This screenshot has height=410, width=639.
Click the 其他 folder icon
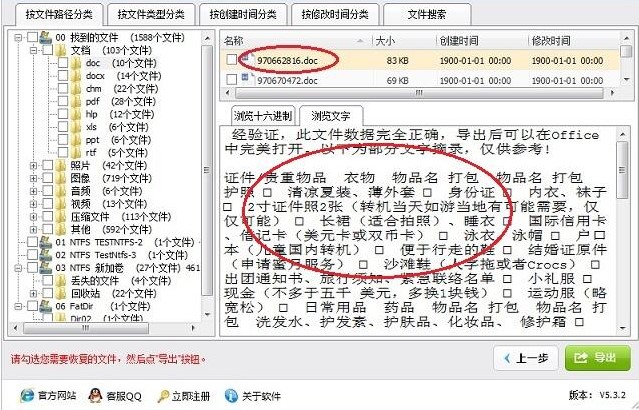[x=61, y=229]
